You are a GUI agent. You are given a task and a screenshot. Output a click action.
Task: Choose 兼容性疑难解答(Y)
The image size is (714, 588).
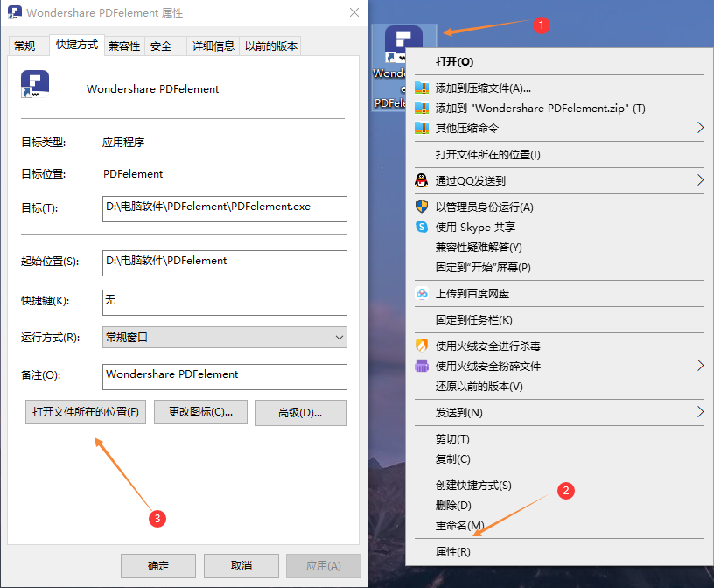(x=559, y=247)
